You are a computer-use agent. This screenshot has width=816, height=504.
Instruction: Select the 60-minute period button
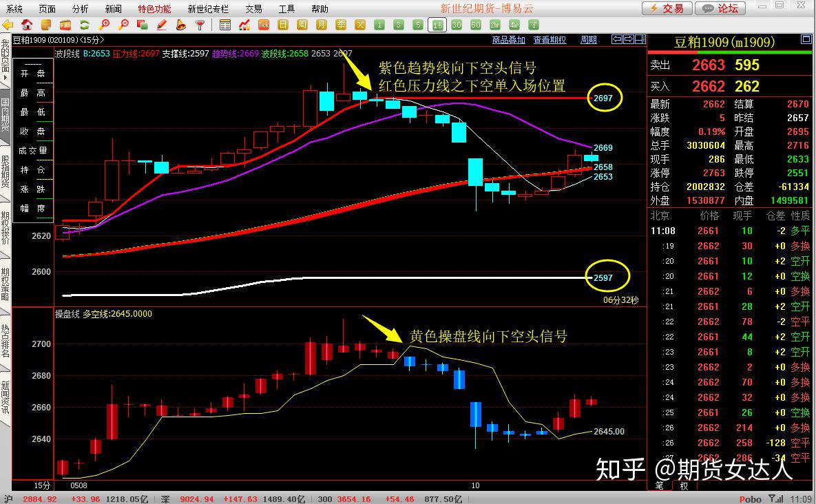476,25
